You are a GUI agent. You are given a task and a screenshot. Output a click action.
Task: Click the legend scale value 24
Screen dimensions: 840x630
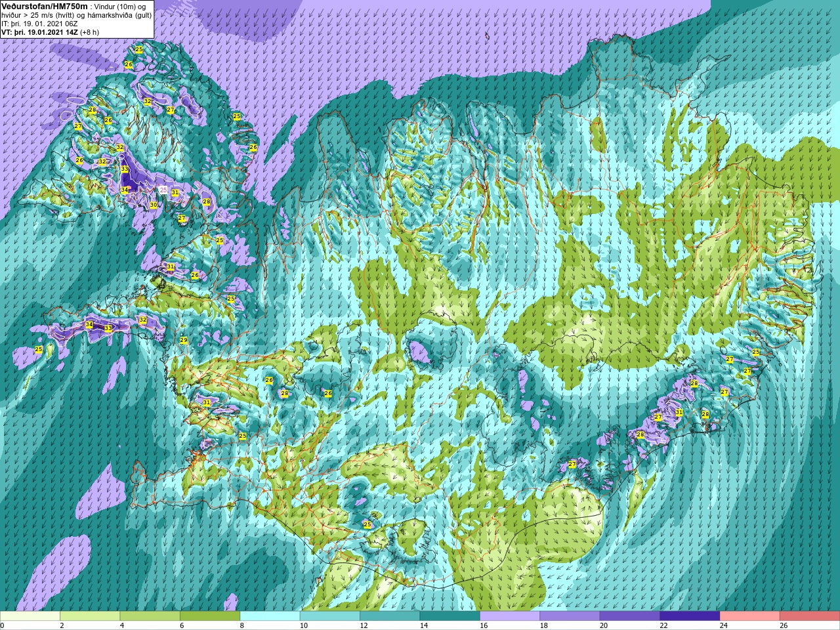[x=724, y=625]
